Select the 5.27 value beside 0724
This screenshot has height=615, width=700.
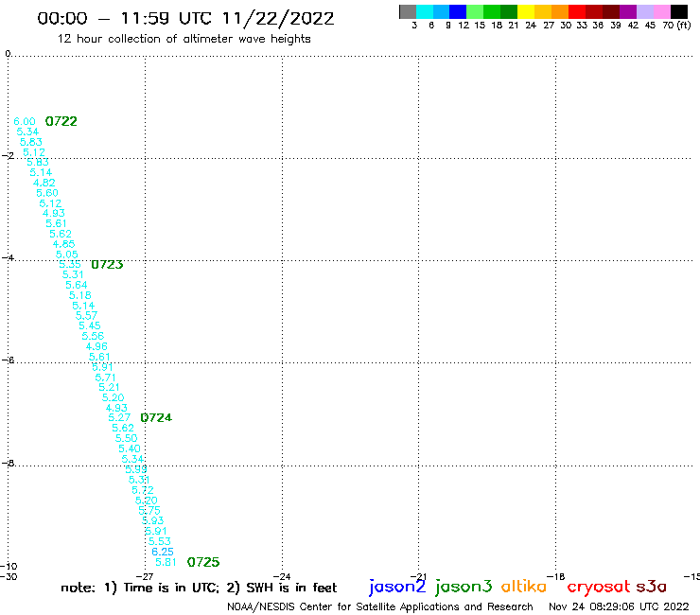click(119, 417)
